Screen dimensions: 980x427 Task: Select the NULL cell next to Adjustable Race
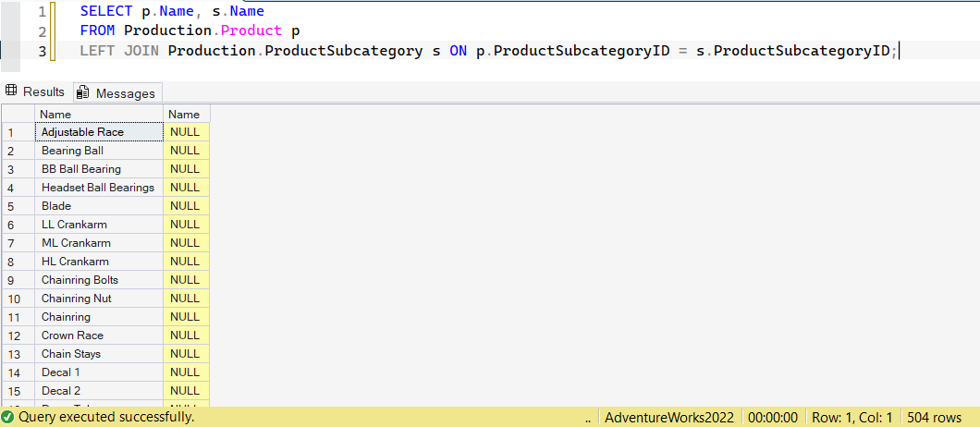click(186, 132)
